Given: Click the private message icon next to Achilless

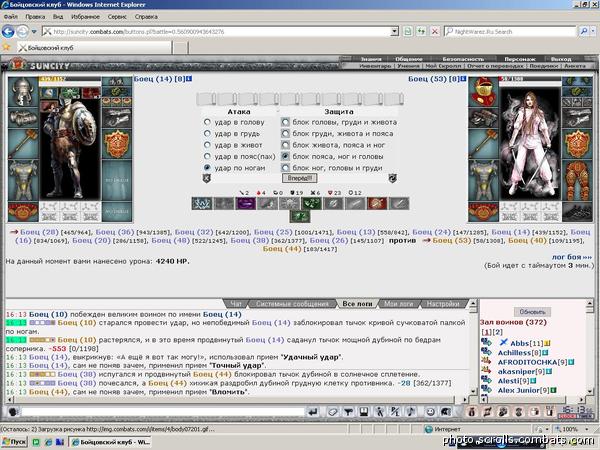Looking at the screenshot, I should coord(486,352).
